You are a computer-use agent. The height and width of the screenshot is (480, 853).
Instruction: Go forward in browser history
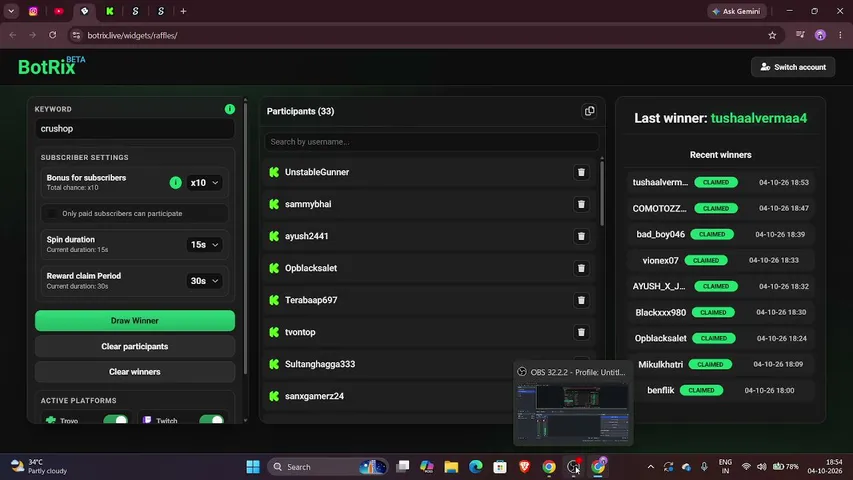(33, 35)
